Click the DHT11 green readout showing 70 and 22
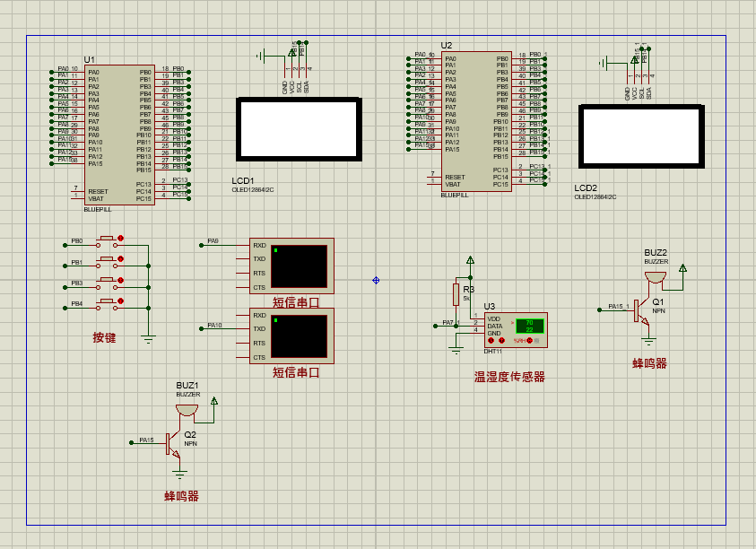756x549 pixels. pyautogui.click(x=530, y=327)
